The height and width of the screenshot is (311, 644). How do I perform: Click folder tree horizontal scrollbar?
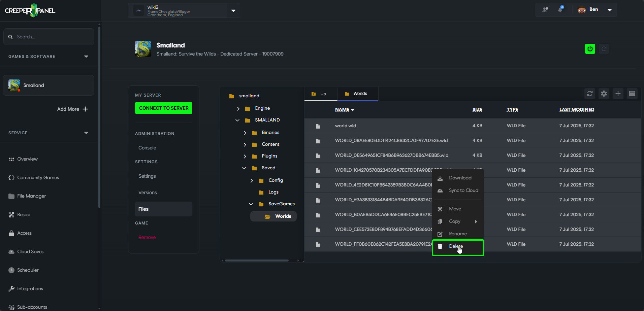(x=257, y=261)
